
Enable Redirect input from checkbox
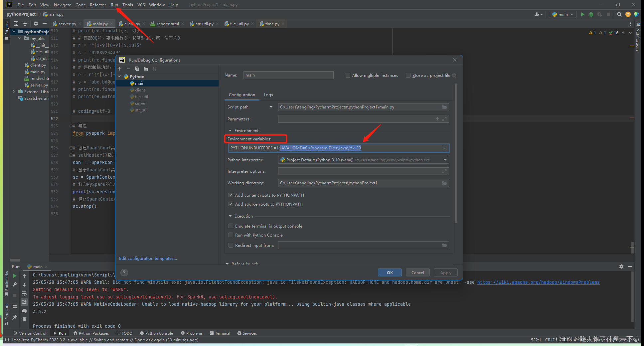pos(231,245)
